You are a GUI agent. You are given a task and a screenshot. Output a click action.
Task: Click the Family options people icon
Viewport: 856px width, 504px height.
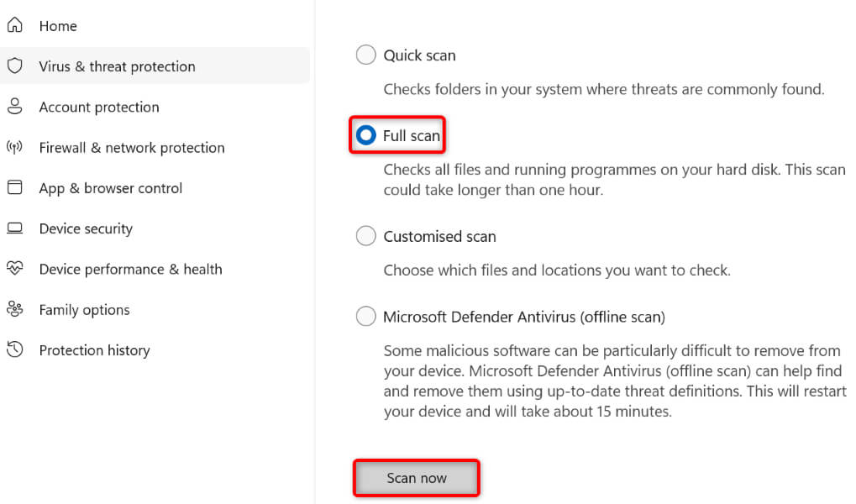point(14,309)
